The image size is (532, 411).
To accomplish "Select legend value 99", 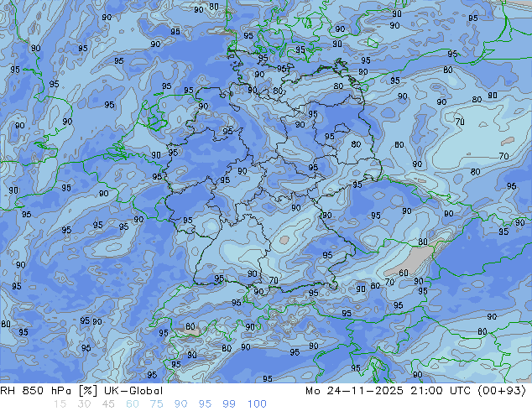I will 229,404.
